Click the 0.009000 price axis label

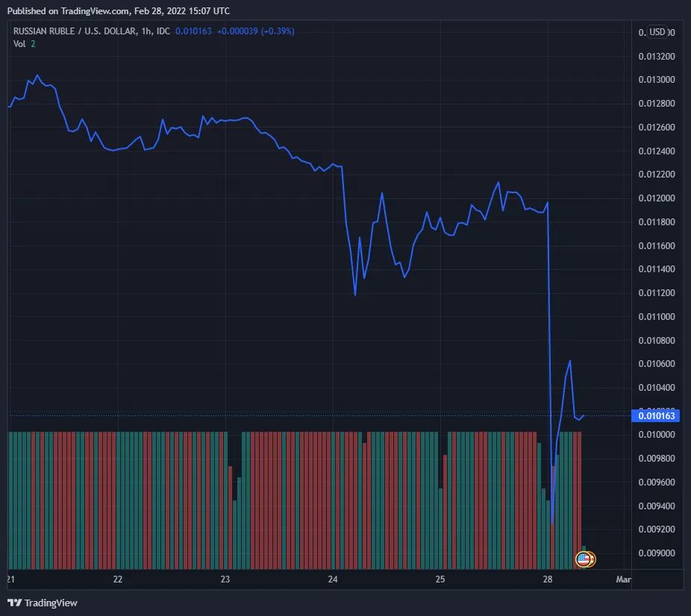pos(656,553)
